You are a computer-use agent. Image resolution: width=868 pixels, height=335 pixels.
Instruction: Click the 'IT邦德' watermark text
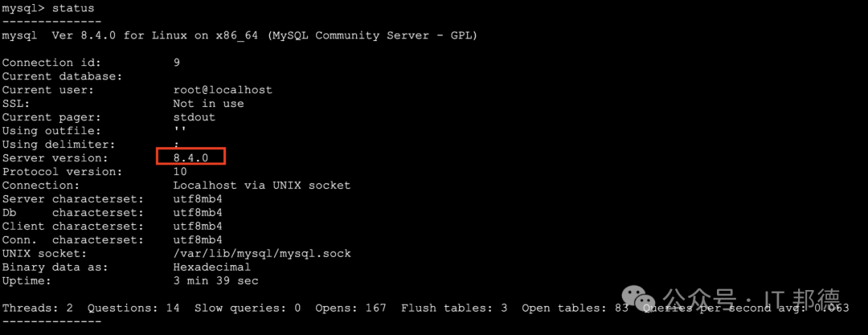pos(804,298)
